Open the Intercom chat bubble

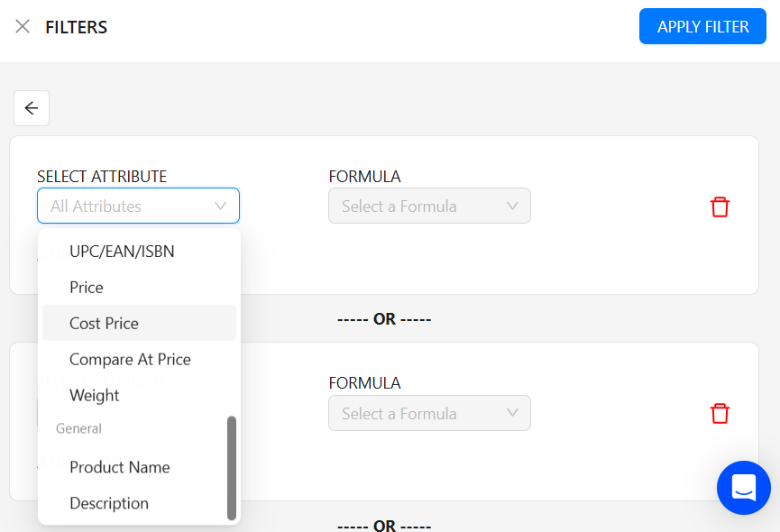(743, 488)
